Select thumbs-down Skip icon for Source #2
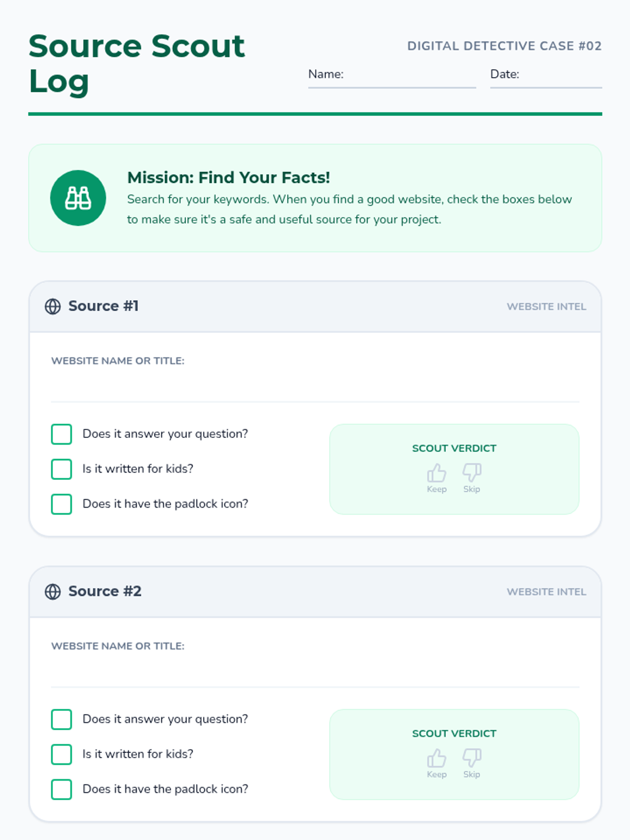 click(471, 757)
